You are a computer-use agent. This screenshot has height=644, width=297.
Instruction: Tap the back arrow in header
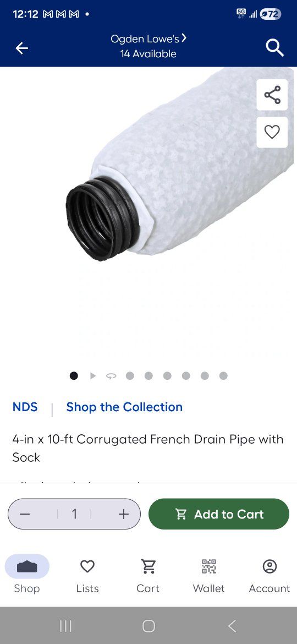pos(22,48)
